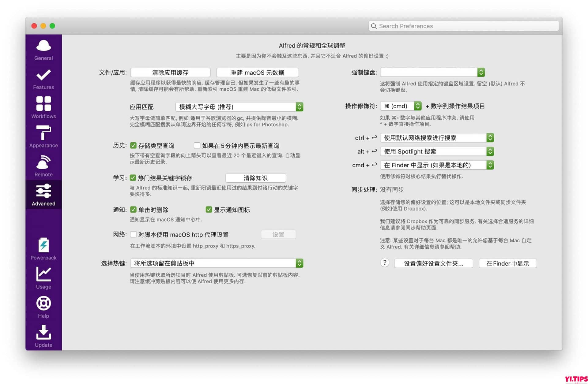
Task: Click the 历史 label
Action: (120, 145)
